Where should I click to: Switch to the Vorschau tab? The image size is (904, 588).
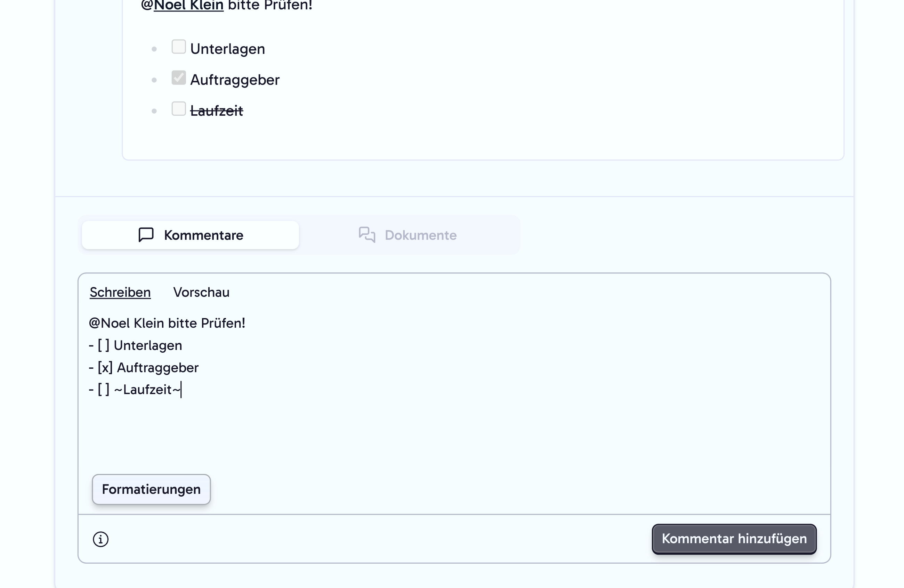click(x=201, y=292)
